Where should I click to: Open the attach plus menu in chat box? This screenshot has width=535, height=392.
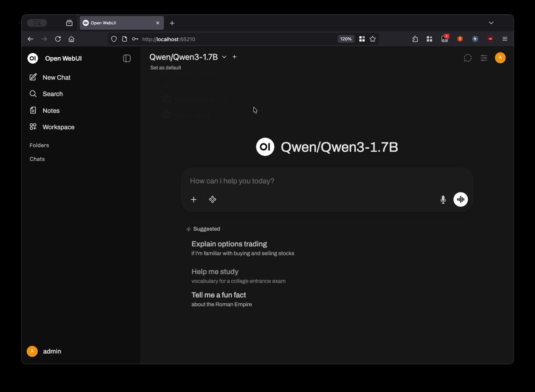coord(194,199)
